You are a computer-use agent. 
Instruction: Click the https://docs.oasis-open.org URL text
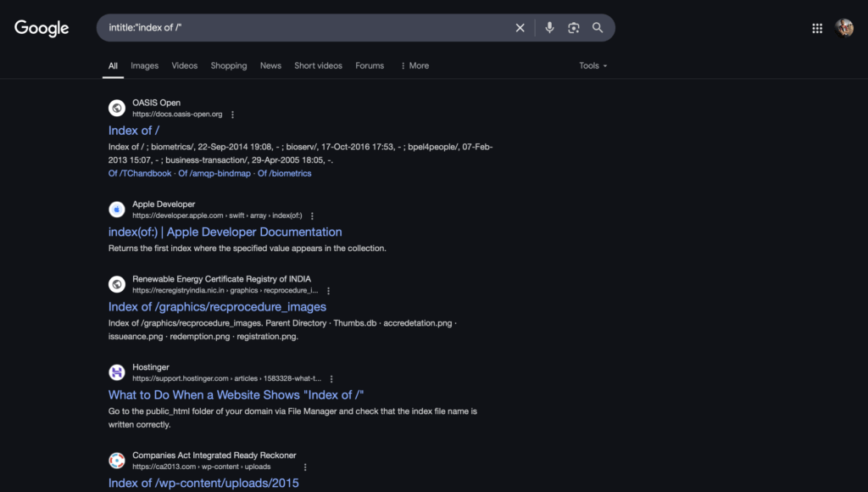tap(177, 115)
